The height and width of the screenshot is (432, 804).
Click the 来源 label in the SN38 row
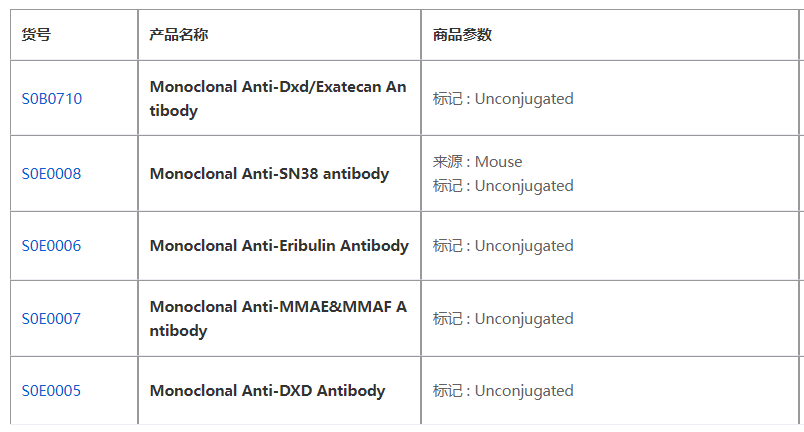[x=446, y=162]
